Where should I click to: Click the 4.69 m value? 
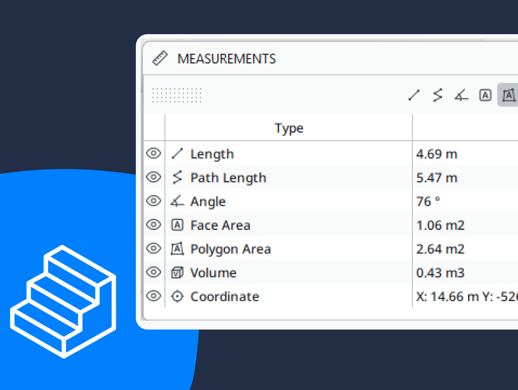[437, 154]
